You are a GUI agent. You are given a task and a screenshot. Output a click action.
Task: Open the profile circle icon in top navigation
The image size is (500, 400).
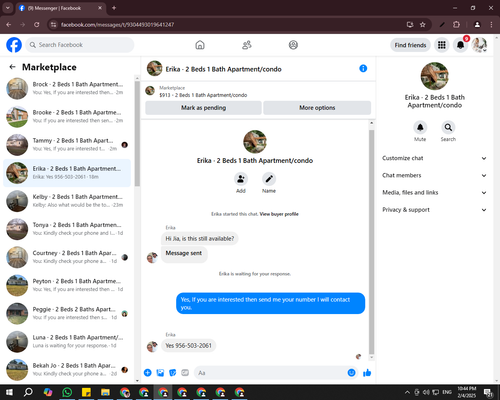click(x=293, y=45)
